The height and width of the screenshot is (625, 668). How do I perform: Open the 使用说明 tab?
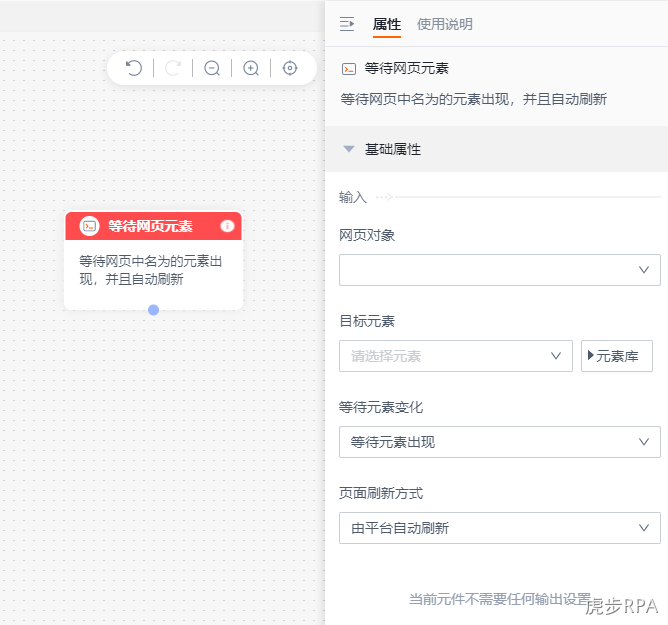[x=445, y=24]
